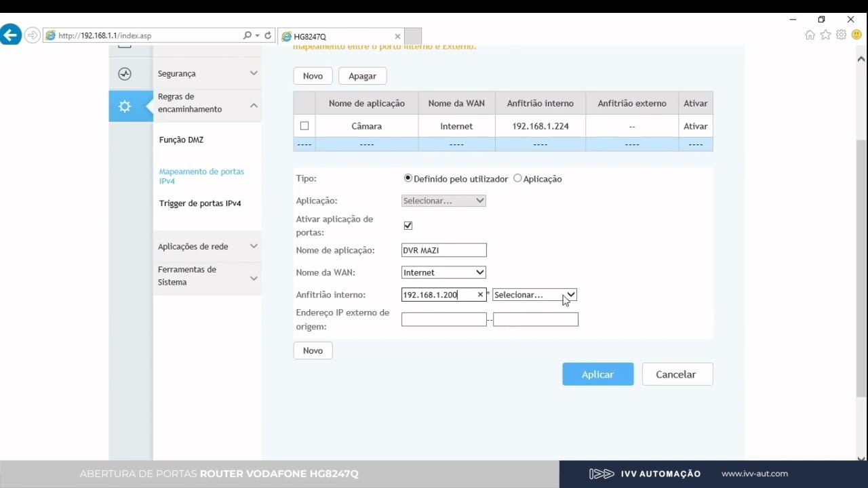Viewport: 868px width, 488px height.
Task: Click the browser forward arrow button
Action: click(32, 35)
